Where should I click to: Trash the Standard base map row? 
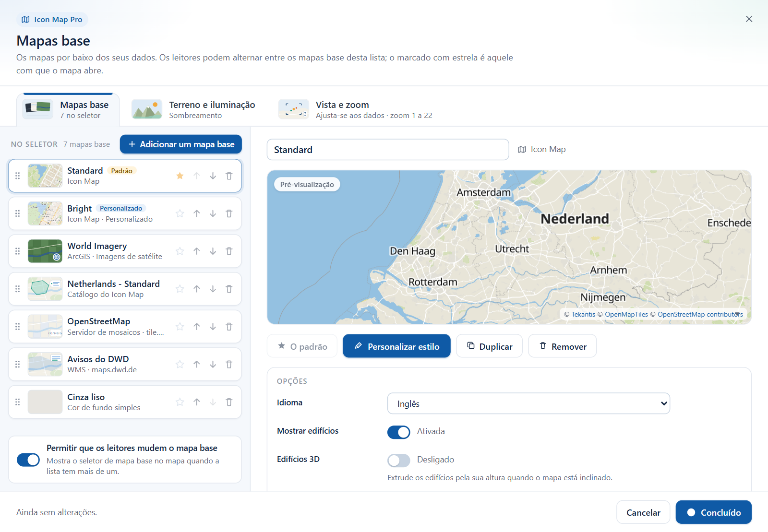click(229, 176)
